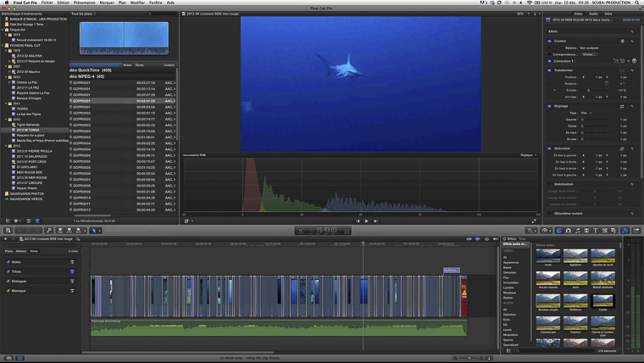Click the Choisir button for Correspondance

click(x=587, y=54)
